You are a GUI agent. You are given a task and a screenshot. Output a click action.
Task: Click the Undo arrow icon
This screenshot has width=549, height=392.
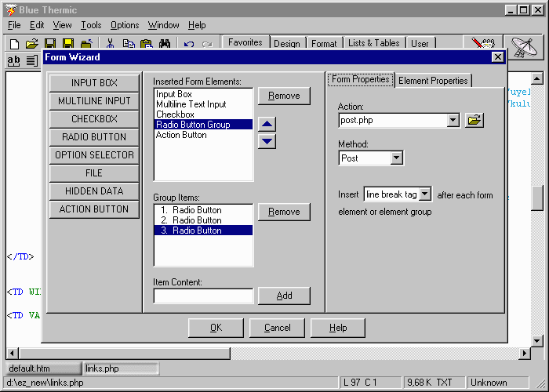pos(189,45)
